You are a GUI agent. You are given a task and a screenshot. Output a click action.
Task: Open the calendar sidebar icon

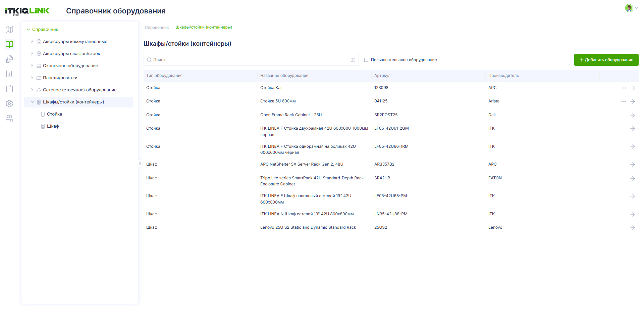coord(9,89)
